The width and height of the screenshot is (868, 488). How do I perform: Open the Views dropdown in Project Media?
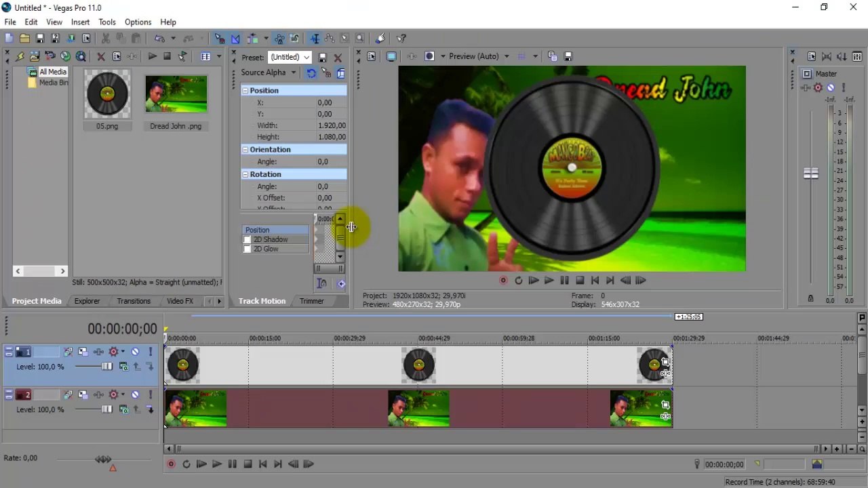pyautogui.click(x=219, y=57)
